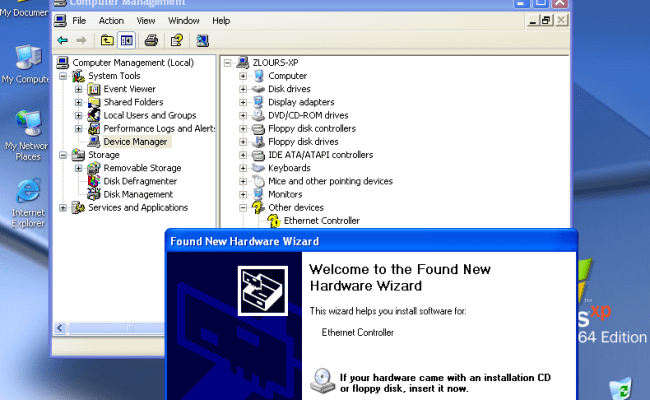Click the Disk Defragmenter icon

(94, 181)
